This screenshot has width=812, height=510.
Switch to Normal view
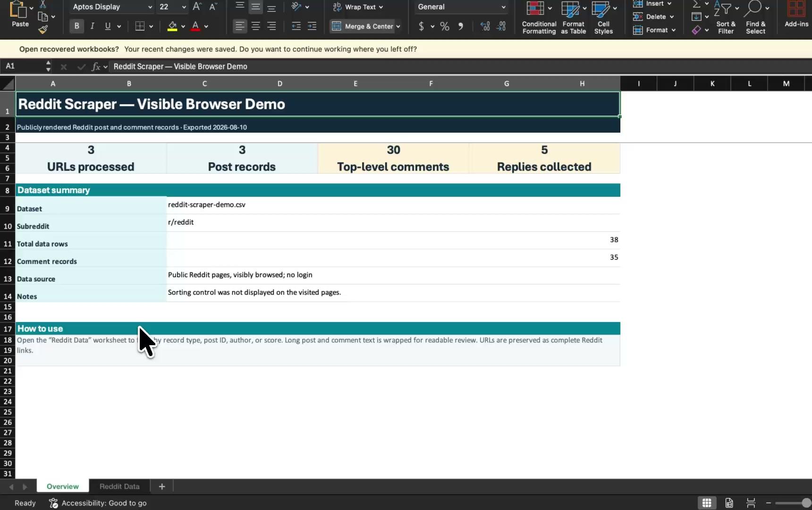tap(707, 503)
